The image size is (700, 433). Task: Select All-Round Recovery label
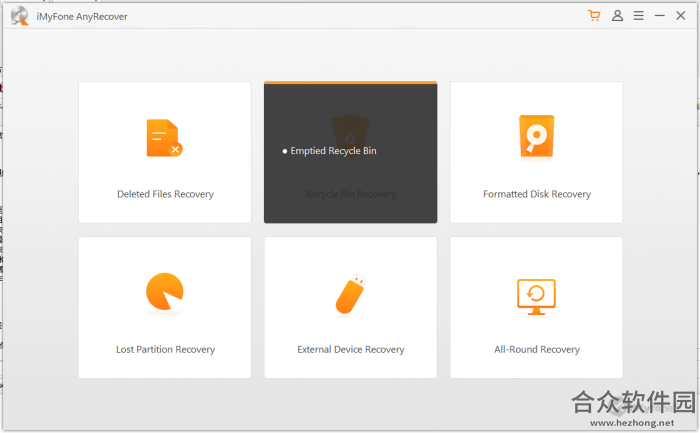tap(537, 350)
